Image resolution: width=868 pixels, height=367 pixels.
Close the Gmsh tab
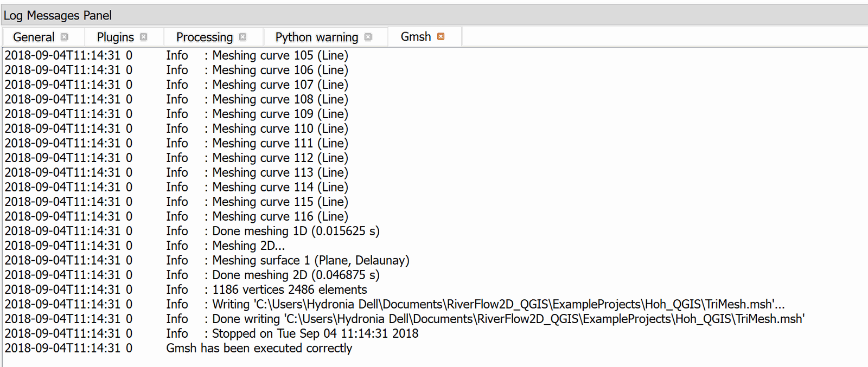[441, 36]
